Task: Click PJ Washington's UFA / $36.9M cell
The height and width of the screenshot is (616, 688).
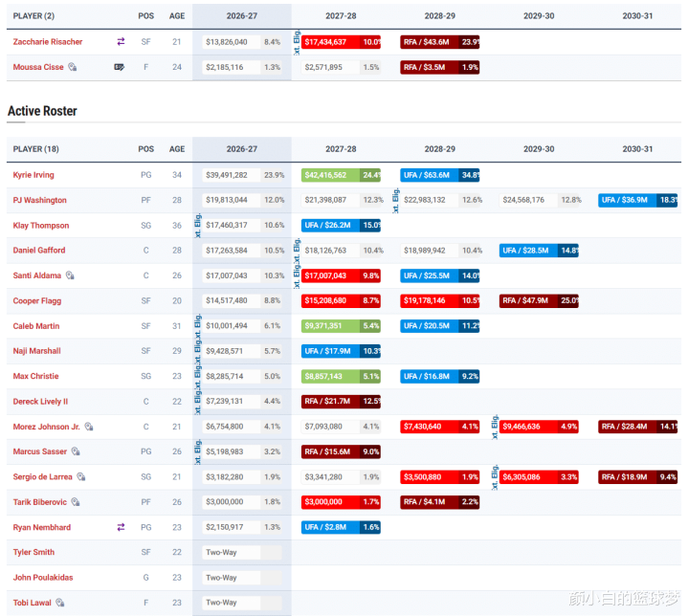Action: click(637, 200)
